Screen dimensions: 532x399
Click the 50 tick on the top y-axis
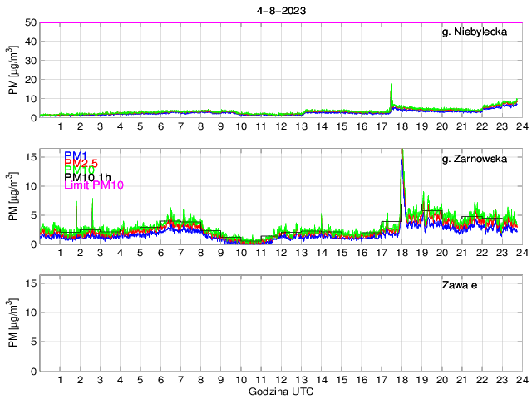[29, 22]
